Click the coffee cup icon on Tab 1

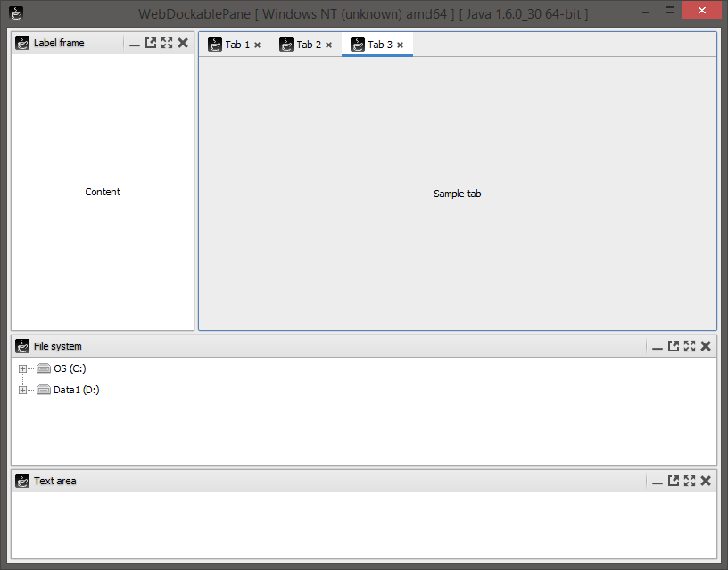pos(215,44)
